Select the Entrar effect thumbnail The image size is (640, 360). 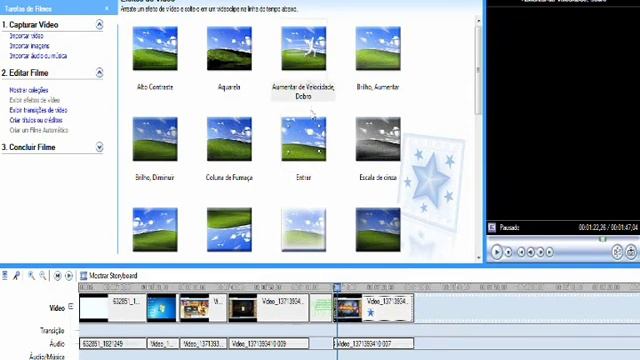click(304, 139)
